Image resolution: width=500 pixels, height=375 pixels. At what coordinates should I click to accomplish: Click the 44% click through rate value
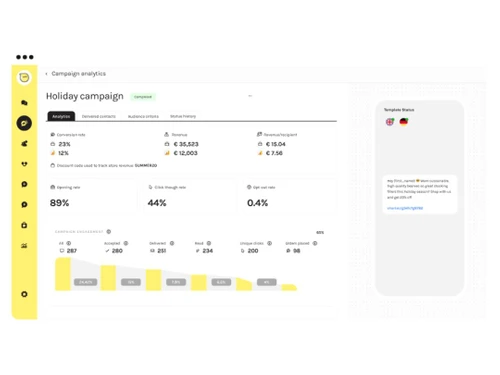(x=157, y=203)
